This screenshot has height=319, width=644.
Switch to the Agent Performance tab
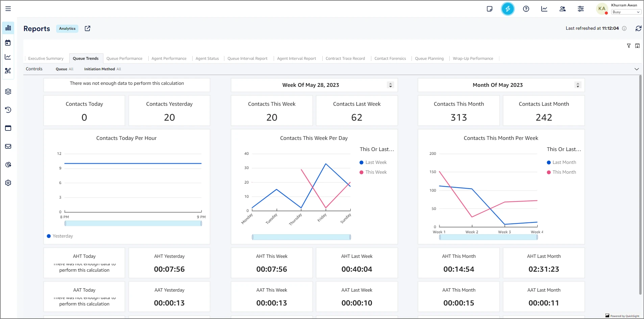coord(169,58)
